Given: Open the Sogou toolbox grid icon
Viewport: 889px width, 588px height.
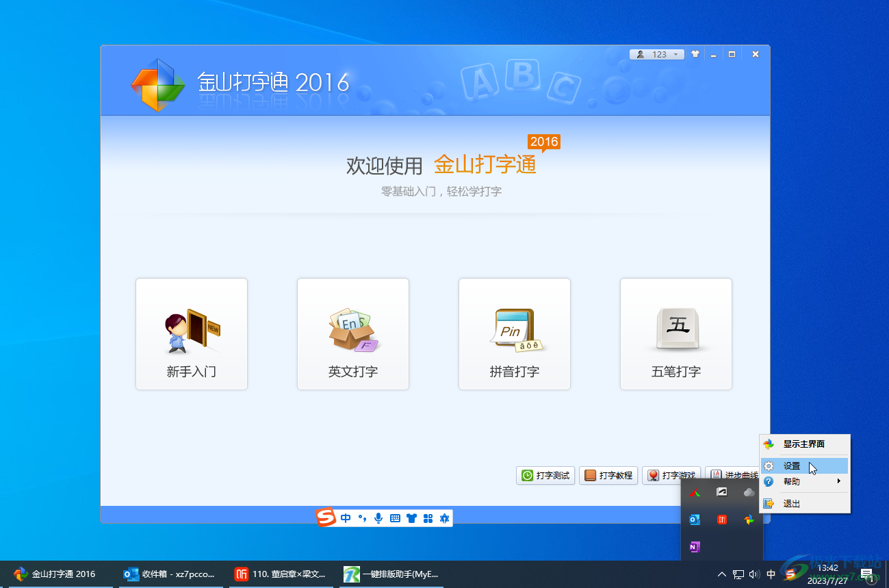Looking at the screenshot, I should tap(428, 518).
